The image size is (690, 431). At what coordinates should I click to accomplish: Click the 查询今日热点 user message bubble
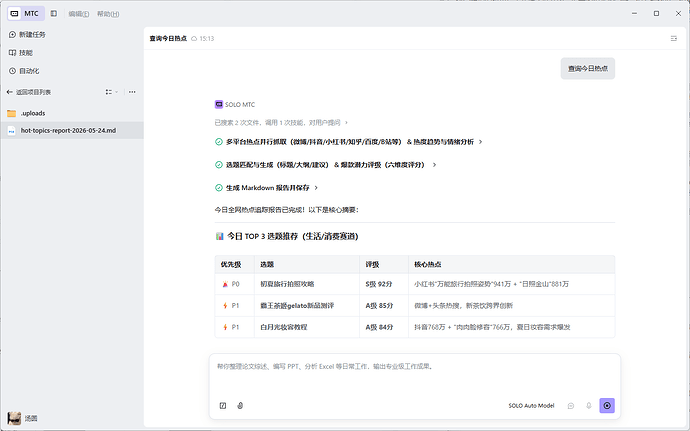click(587, 69)
